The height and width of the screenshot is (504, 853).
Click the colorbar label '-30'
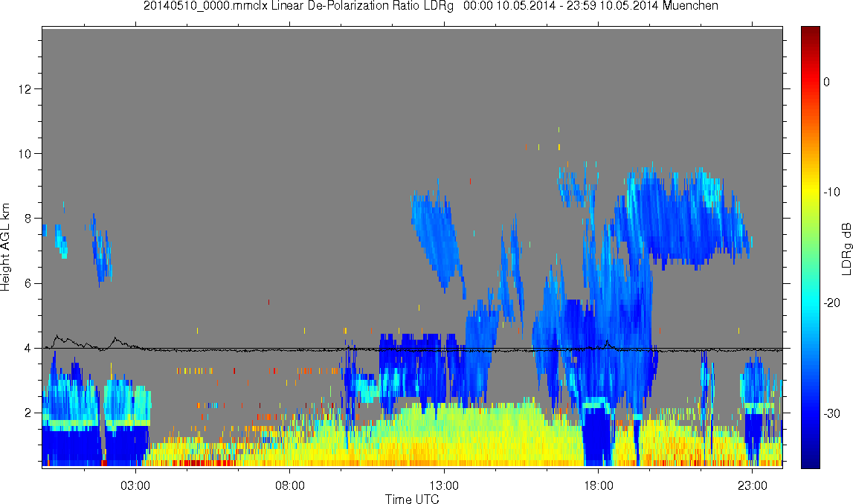(831, 414)
